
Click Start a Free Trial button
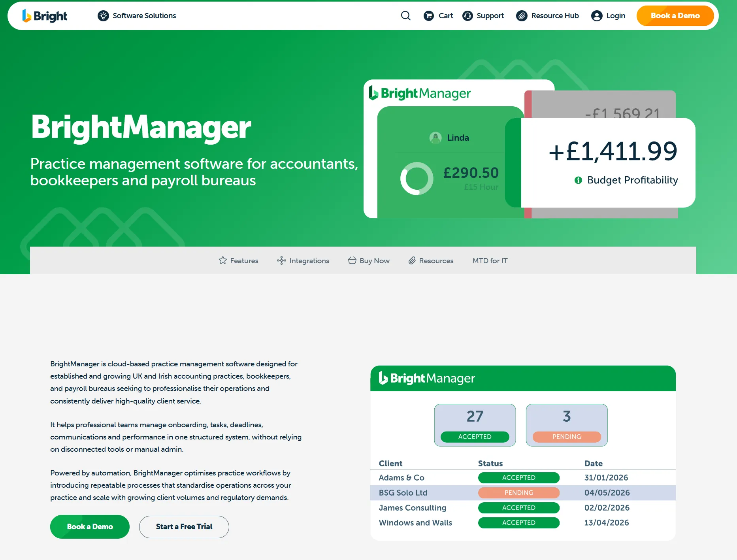click(184, 526)
